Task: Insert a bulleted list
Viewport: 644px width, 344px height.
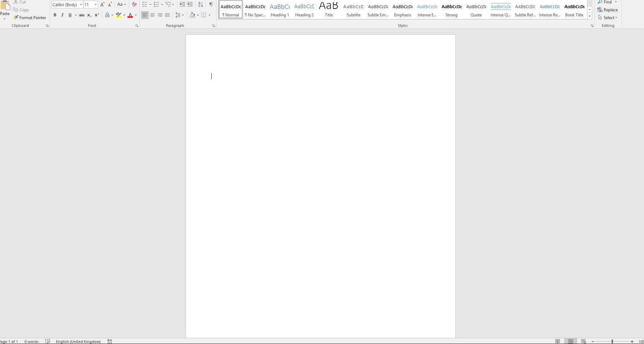Action: (145, 4)
